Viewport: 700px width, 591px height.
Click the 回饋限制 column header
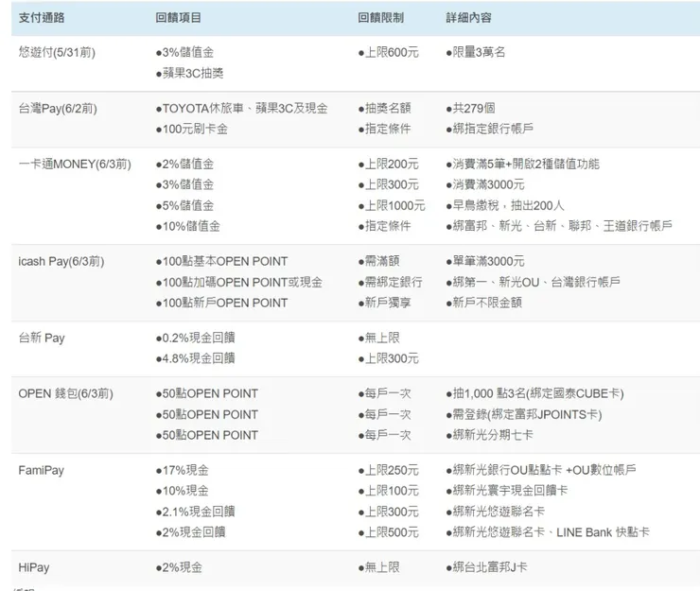pos(380,18)
